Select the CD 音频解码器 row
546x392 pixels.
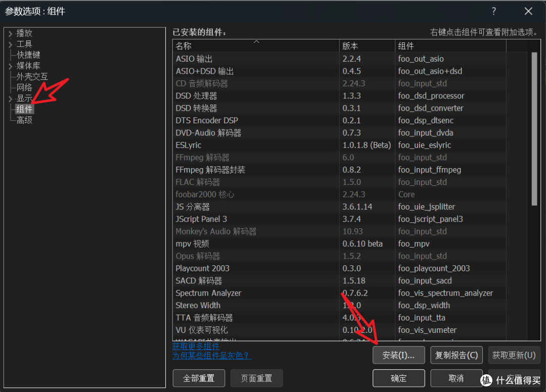click(x=339, y=83)
